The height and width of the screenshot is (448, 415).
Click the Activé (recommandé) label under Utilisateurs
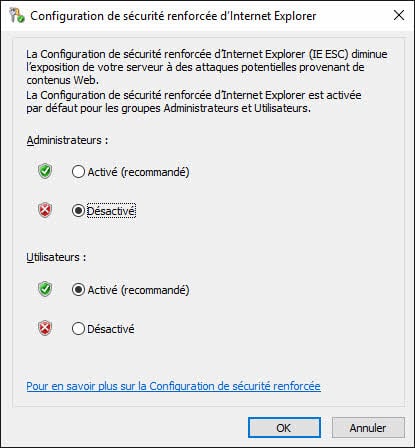(138, 290)
